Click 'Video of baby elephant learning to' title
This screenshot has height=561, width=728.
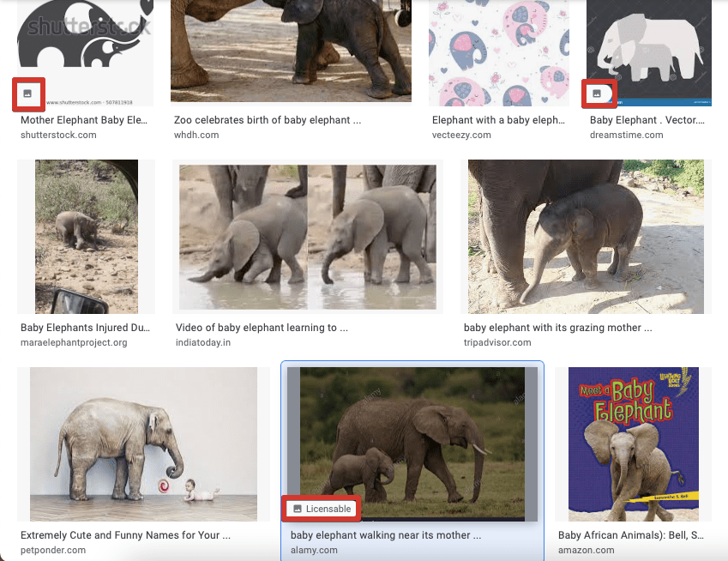(x=262, y=328)
